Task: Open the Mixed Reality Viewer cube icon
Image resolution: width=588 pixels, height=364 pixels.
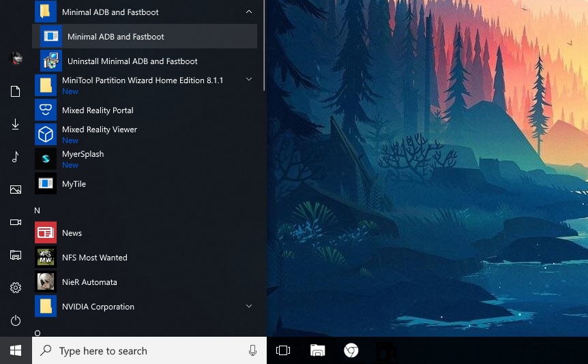Action: (46, 134)
